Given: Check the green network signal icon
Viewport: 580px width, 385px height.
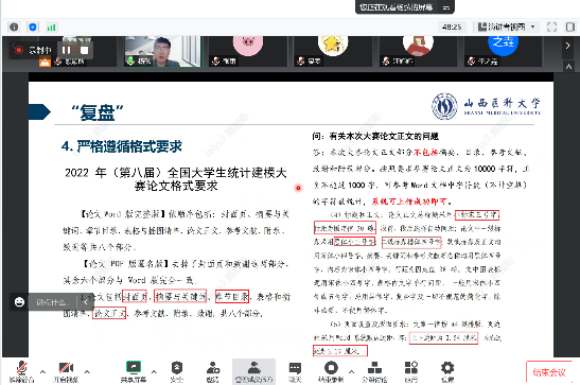Looking at the screenshot, I should tap(51, 27).
